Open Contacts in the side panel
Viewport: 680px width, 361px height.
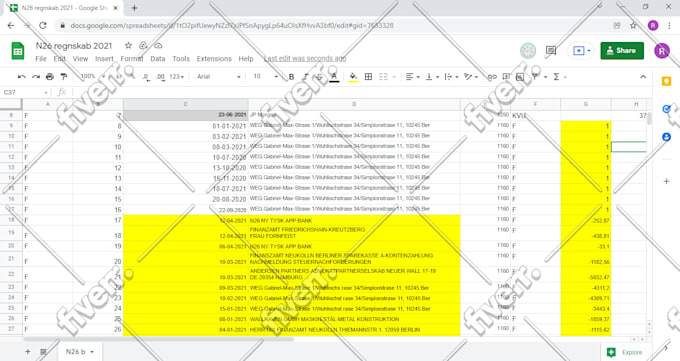click(x=667, y=137)
